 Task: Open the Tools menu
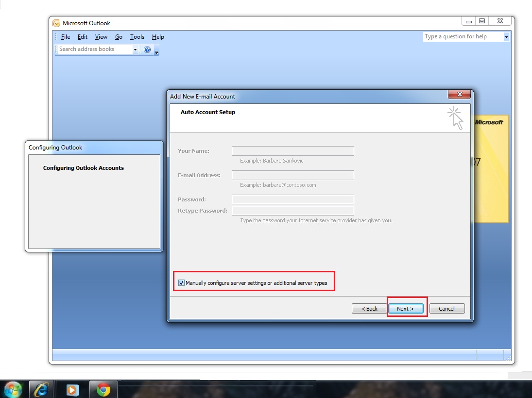(x=137, y=37)
